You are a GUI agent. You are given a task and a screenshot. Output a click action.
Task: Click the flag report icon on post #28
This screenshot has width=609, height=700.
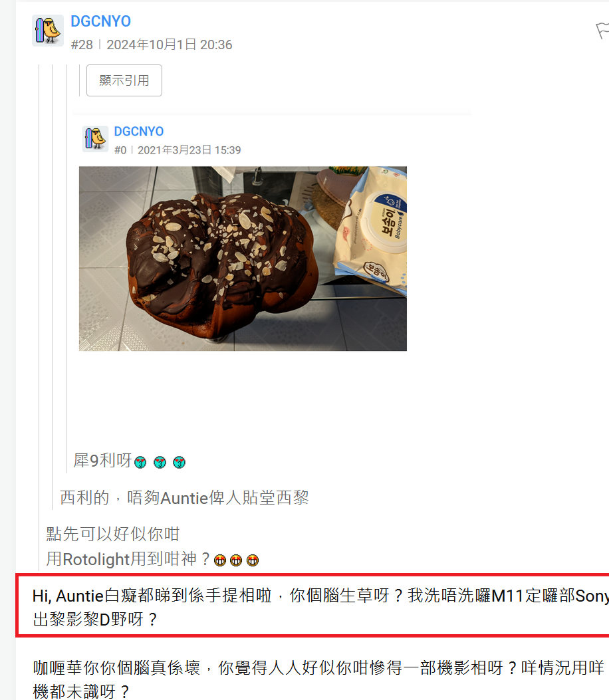603,31
